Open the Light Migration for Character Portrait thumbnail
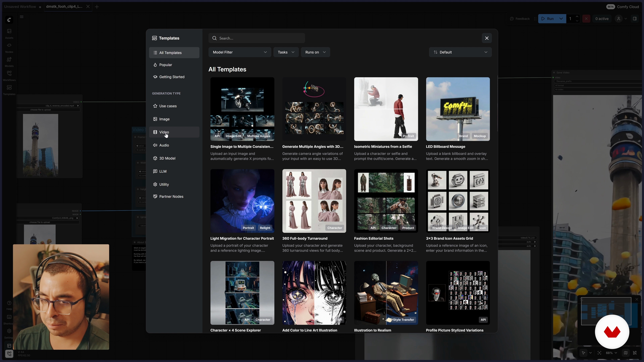The height and width of the screenshot is (362, 644). click(x=242, y=201)
